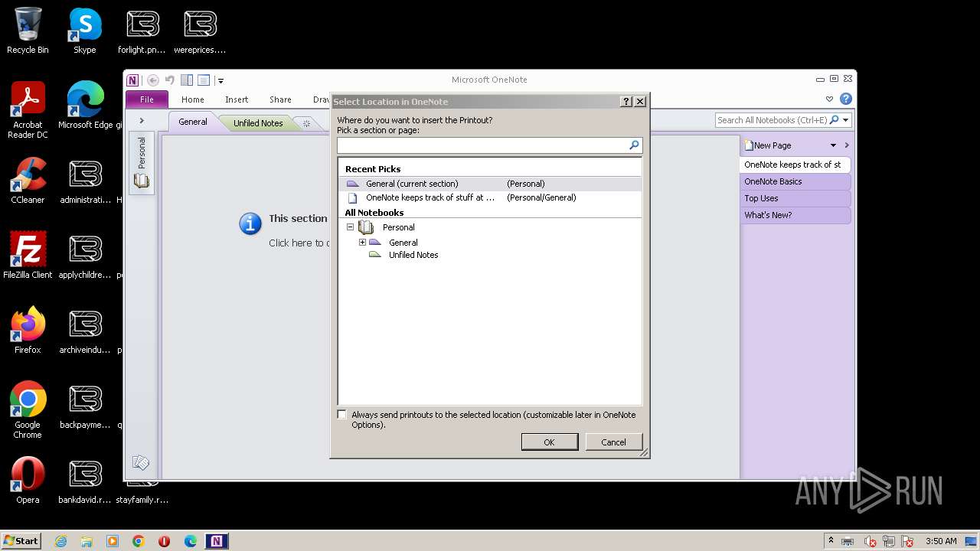
Task: Select General (current section) recent pick
Action: tap(490, 184)
